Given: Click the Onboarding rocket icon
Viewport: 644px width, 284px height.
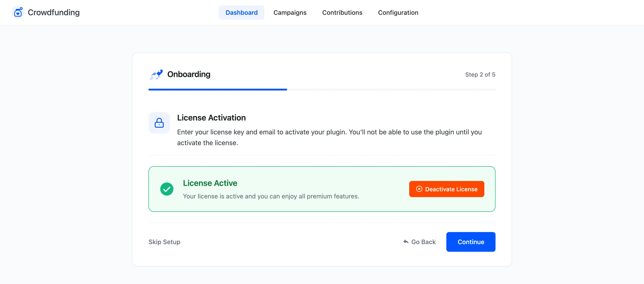Looking at the screenshot, I should point(156,75).
